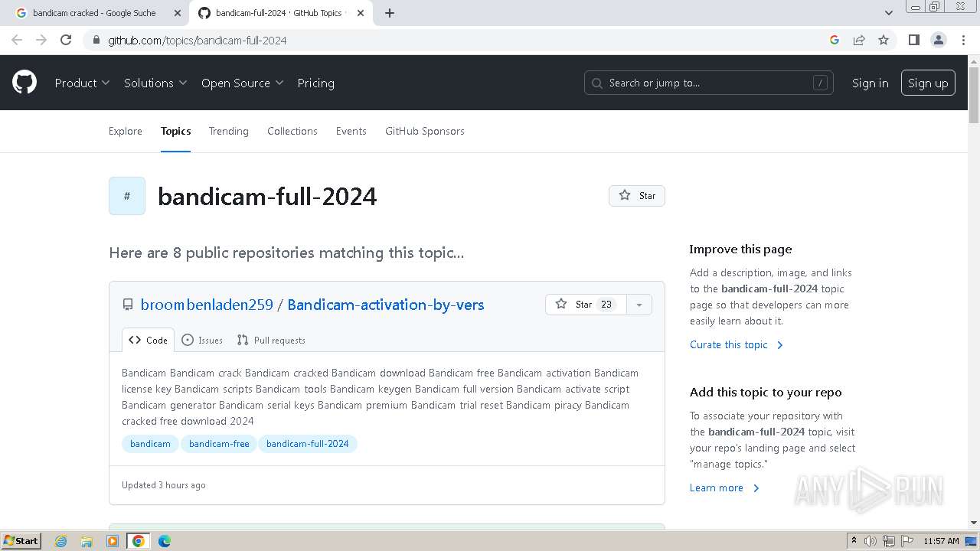
Task: Click the browser forward arrow
Action: [x=41, y=40]
